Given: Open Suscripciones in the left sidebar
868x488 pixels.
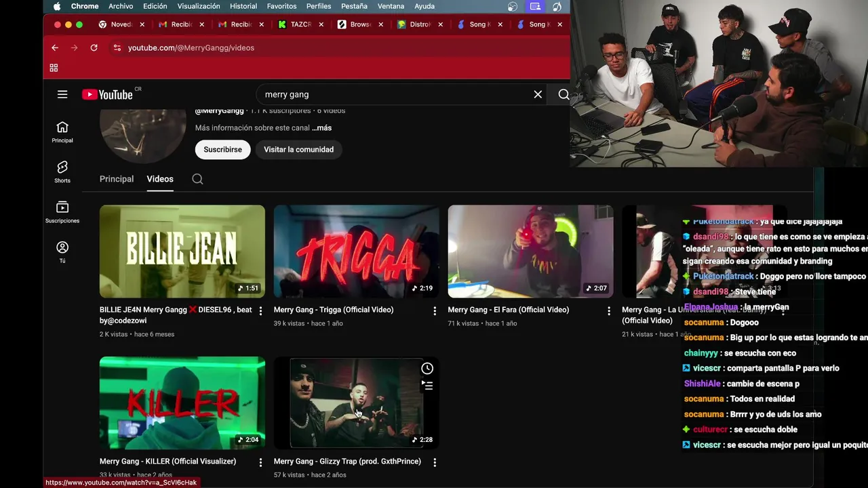Looking at the screenshot, I should tap(62, 211).
